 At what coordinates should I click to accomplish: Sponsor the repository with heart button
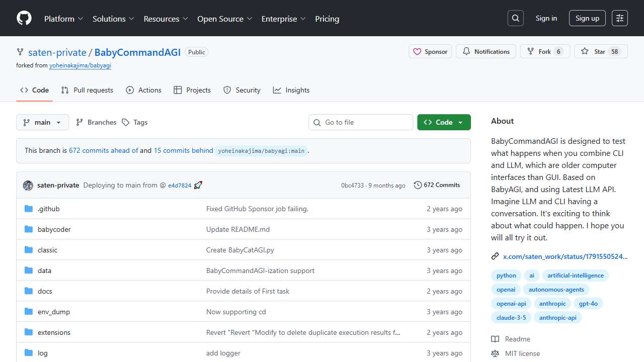click(430, 52)
